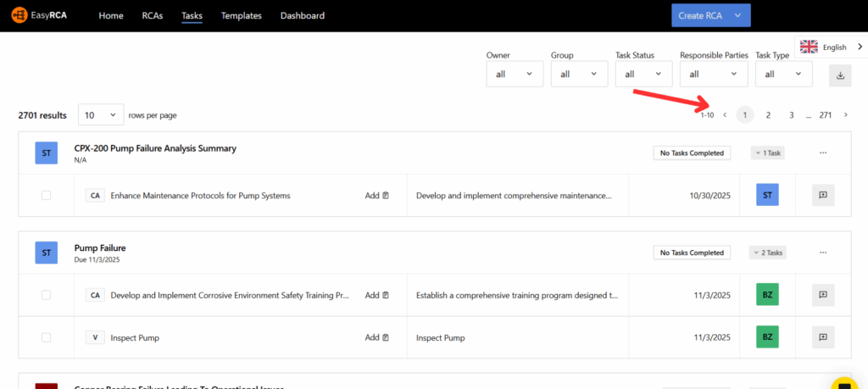Click the download export icon button
Viewport: 868px width, 389px height.
840,75
